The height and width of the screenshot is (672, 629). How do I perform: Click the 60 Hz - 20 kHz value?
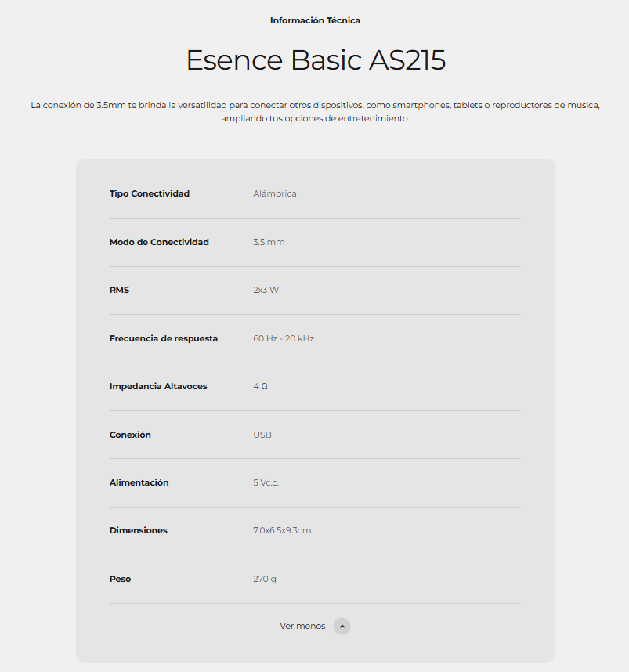click(283, 338)
